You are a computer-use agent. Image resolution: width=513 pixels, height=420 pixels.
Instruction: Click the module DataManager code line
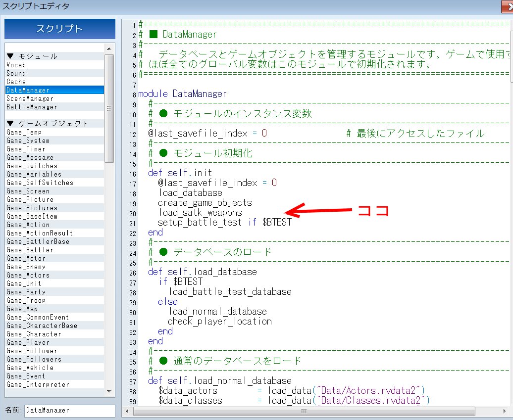[182, 94]
